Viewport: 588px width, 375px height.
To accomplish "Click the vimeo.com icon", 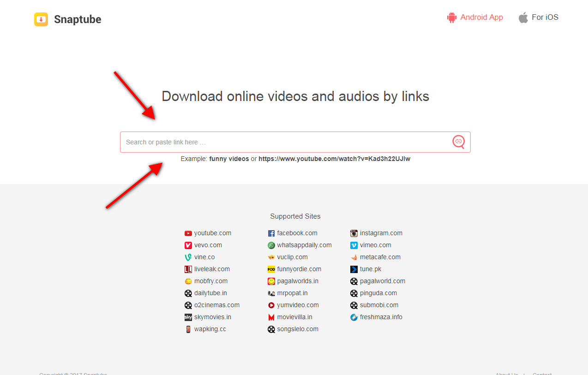I will pyautogui.click(x=354, y=245).
